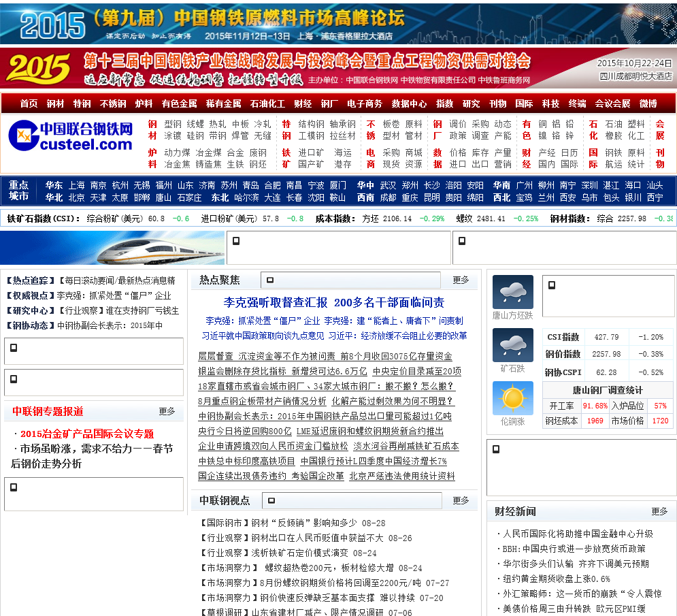
Task: Click 市场价格 value 1720
Action: (x=660, y=421)
